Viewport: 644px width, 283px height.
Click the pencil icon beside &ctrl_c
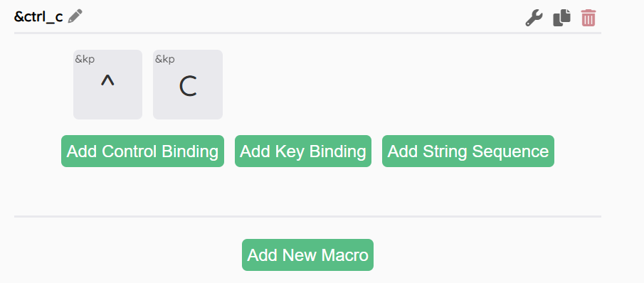click(x=75, y=16)
